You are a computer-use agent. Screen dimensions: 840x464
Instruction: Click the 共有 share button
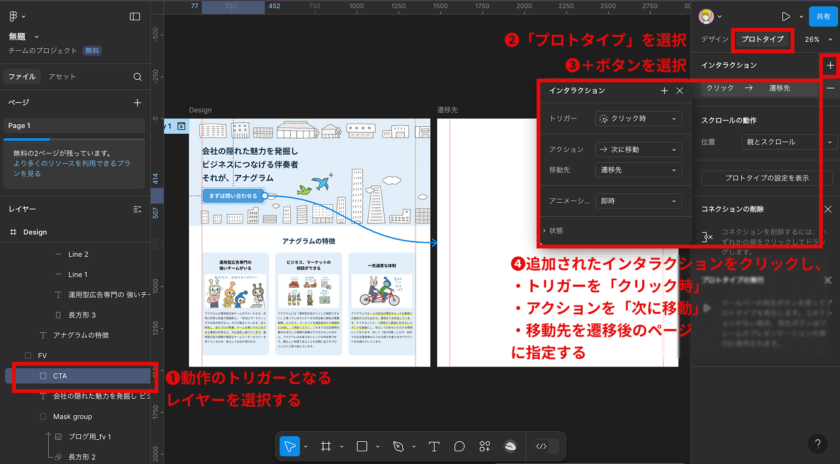point(822,16)
